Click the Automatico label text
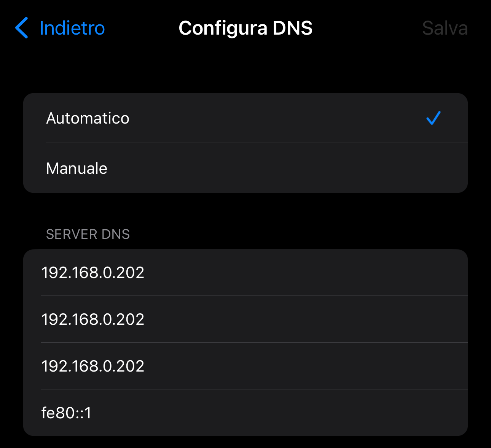This screenshot has width=491, height=448. (x=88, y=118)
